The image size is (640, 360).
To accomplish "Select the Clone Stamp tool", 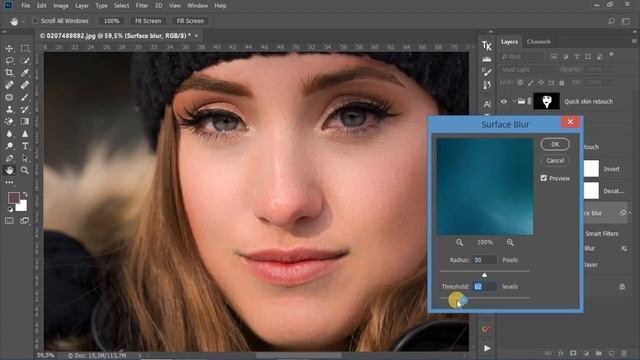I will pyautogui.click(x=9, y=109).
